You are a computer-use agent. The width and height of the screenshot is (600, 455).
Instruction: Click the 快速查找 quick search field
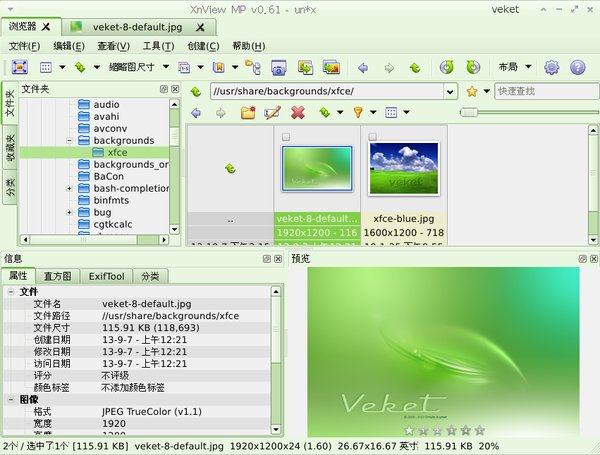pyautogui.click(x=546, y=91)
